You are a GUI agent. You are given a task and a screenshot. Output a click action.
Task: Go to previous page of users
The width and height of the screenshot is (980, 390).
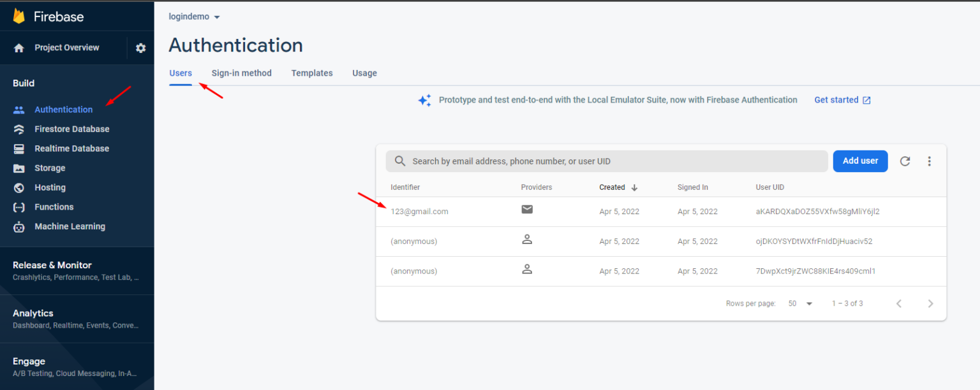pyautogui.click(x=899, y=304)
